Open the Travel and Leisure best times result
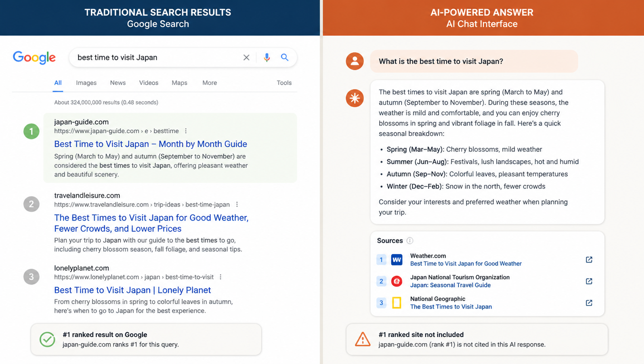Screen dimensions: 644x364 (x=151, y=223)
